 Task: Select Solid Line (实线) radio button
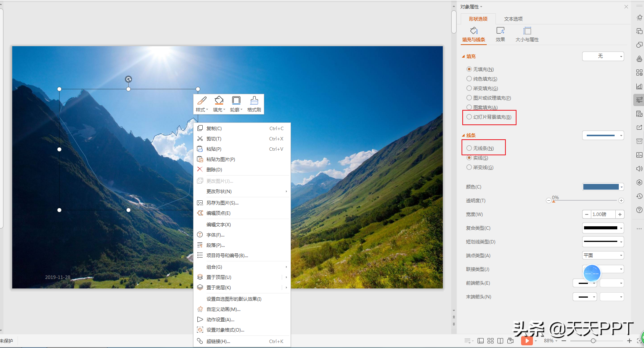469,158
